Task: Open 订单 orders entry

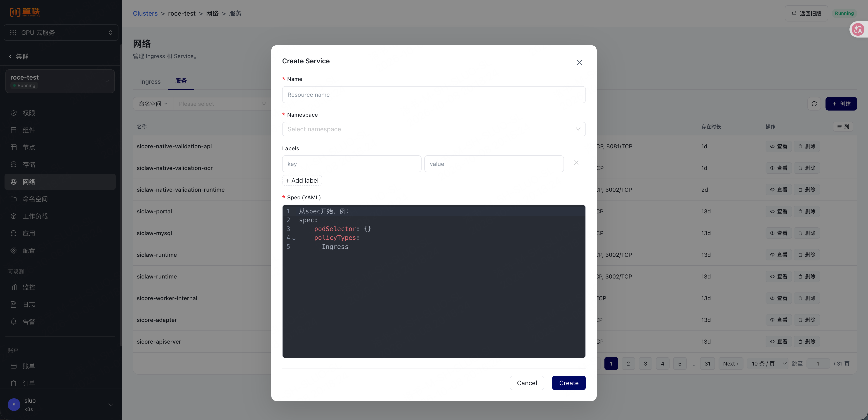Action: (60, 383)
